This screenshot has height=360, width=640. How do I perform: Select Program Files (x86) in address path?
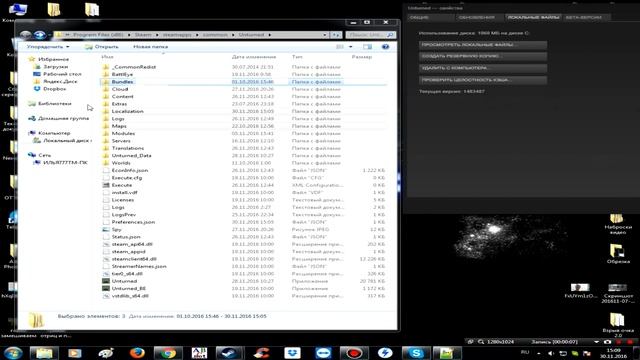tap(98, 35)
